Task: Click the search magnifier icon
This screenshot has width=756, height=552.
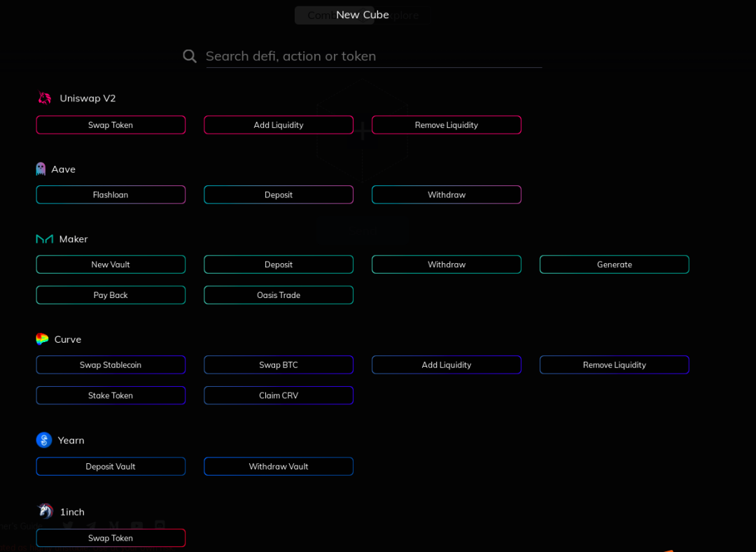Action: [190, 57]
